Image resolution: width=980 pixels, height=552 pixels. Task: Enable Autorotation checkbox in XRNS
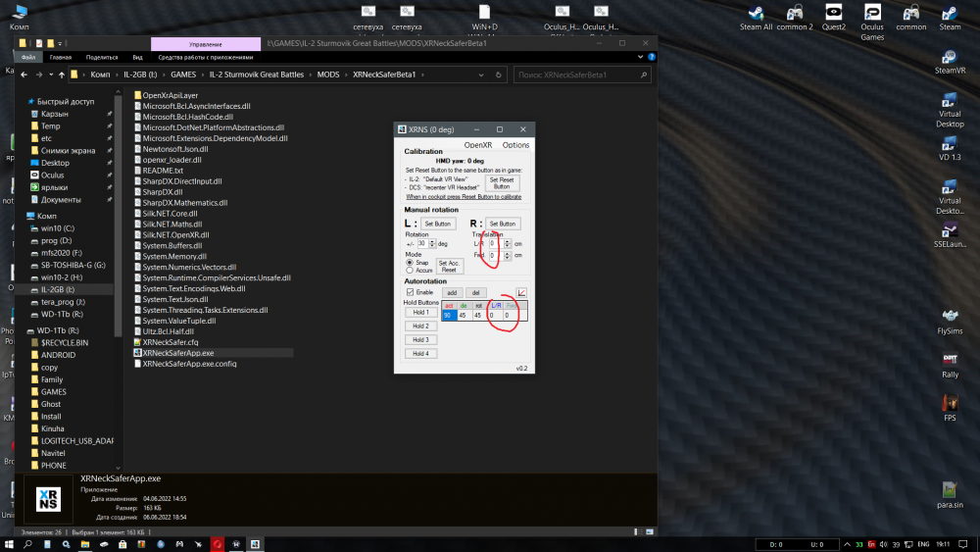[410, 292]
